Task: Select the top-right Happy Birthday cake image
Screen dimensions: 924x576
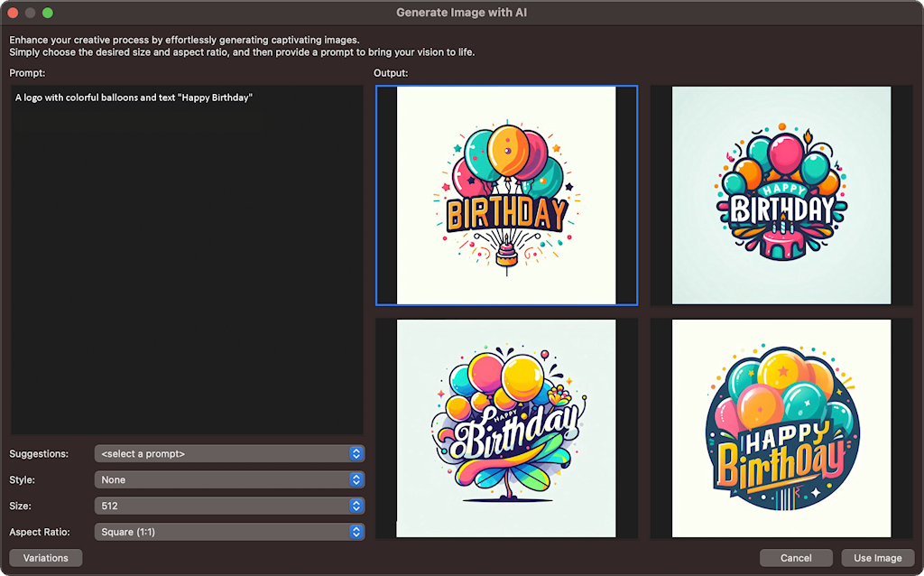Action: coord(781,196)
